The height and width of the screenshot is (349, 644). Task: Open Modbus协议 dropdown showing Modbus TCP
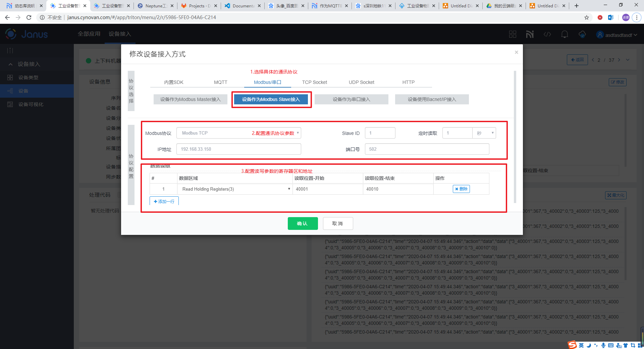click(x=238, y=133)
